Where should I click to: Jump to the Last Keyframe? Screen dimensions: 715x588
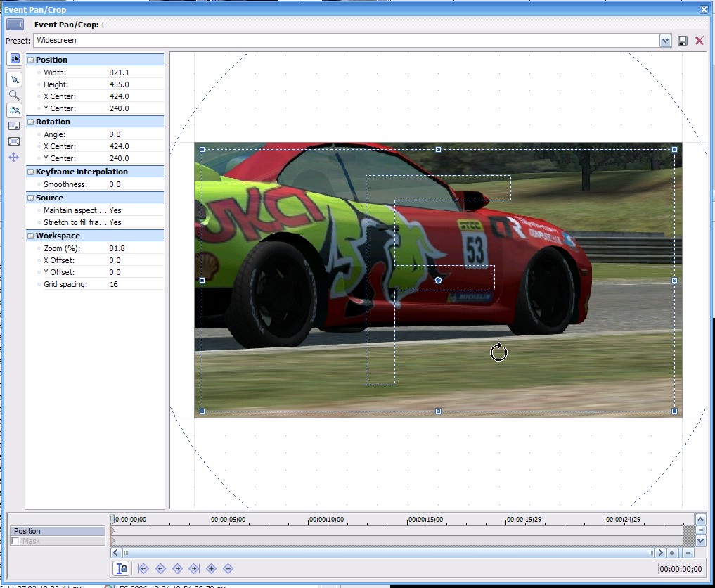pos(194,568)
